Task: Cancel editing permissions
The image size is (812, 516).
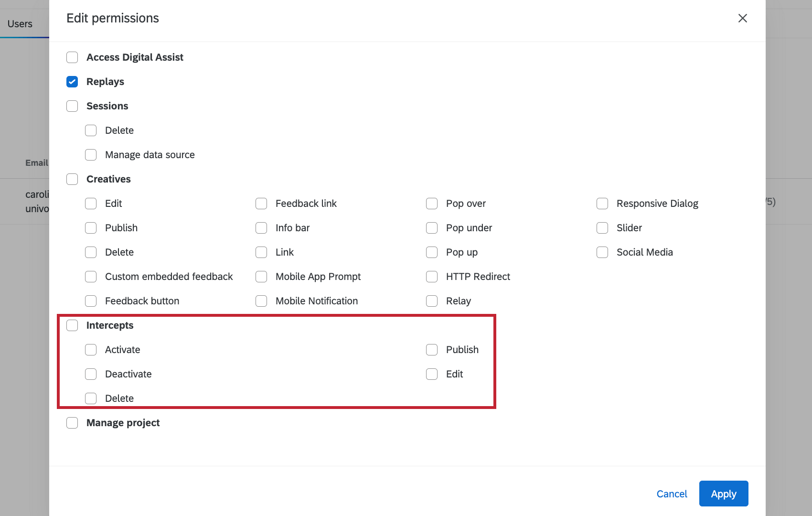Action: [x=672, y=494]
